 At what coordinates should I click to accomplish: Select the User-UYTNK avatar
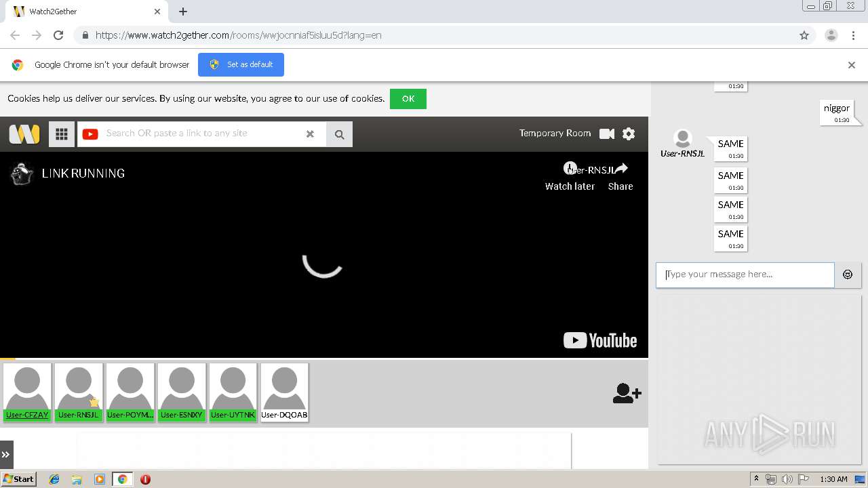[x=233, y=392]
